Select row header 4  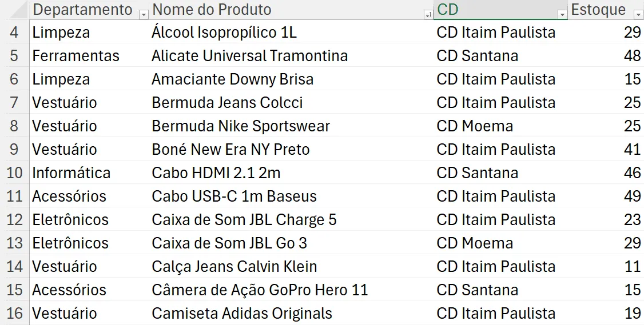tap(14, 32)
